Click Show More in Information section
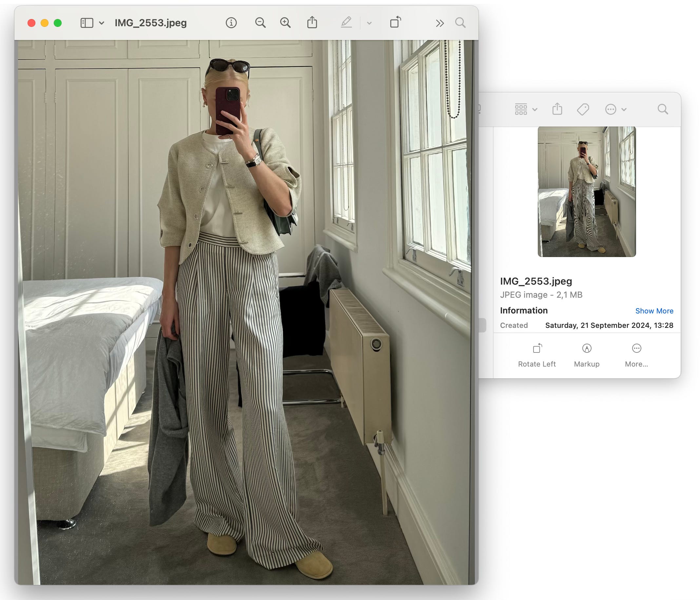This screenshot has height=600, width=700. pyautogui.click(x=654, y=310)
